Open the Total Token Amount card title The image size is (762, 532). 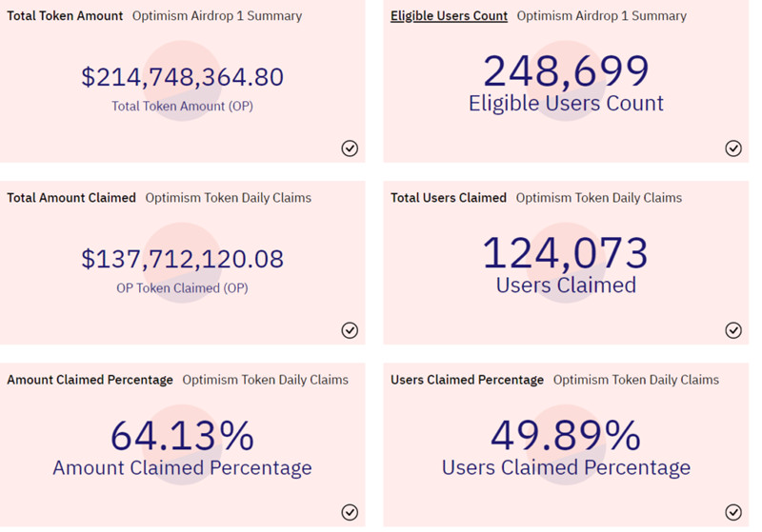[65, 16]
